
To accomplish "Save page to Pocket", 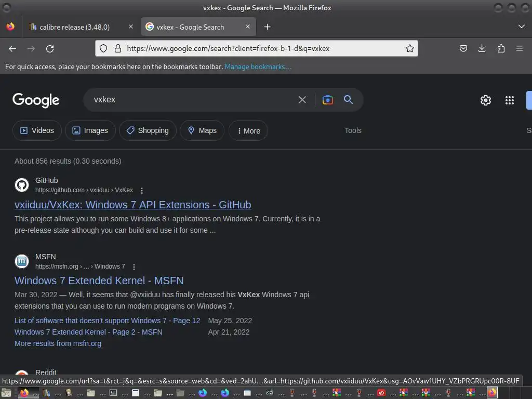I will point(463,48).
